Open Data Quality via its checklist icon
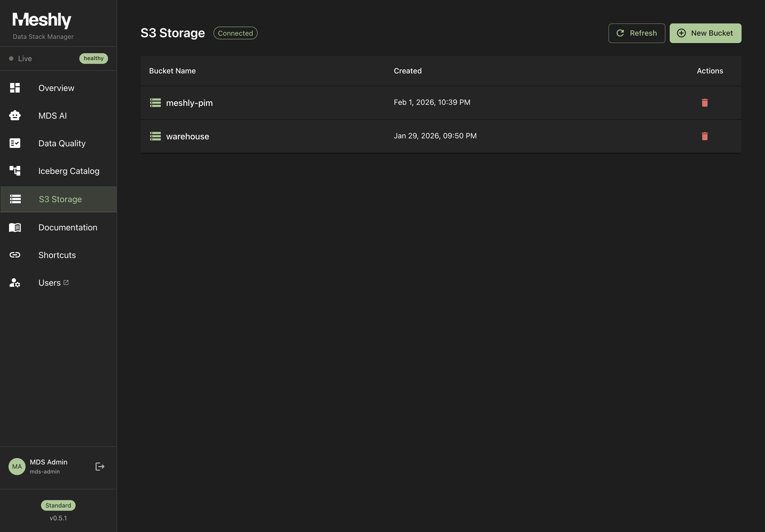Screen dimensions: 765x532 click(x=15, y=143)
